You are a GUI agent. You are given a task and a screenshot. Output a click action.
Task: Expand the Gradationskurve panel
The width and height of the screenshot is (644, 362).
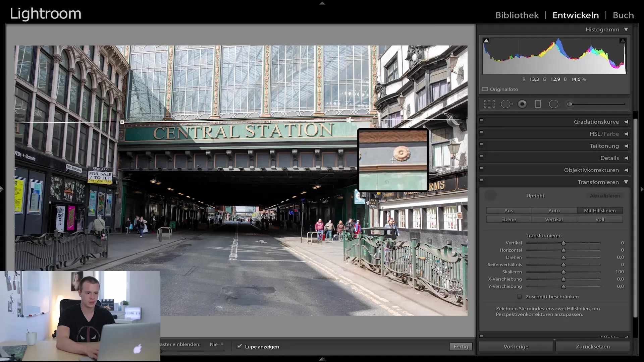626,122
